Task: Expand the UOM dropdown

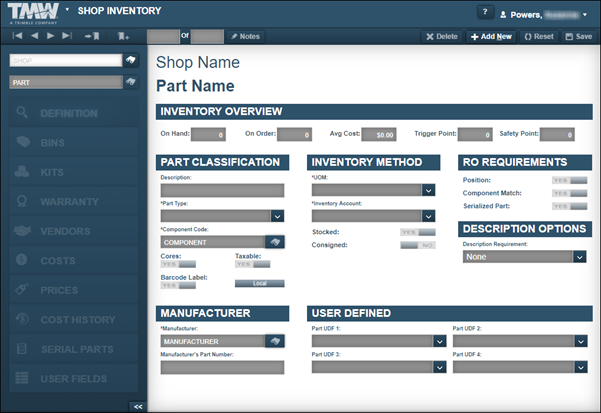Action: (428, 190)
